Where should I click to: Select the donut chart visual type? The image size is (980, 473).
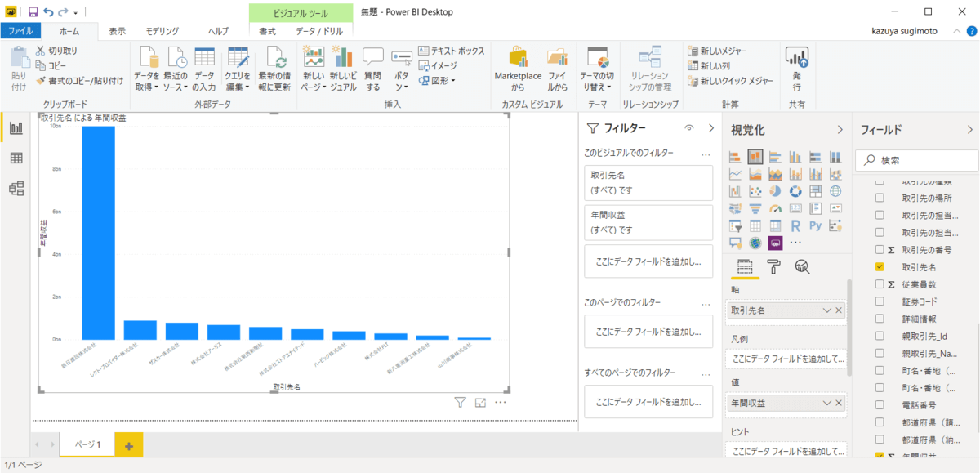pyautogui.click(x=795, y=191)
